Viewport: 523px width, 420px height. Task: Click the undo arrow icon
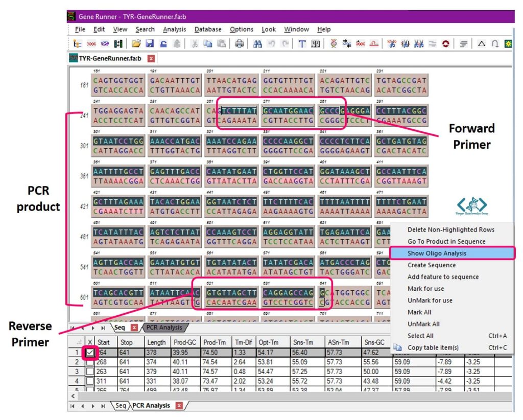(272, 44)
